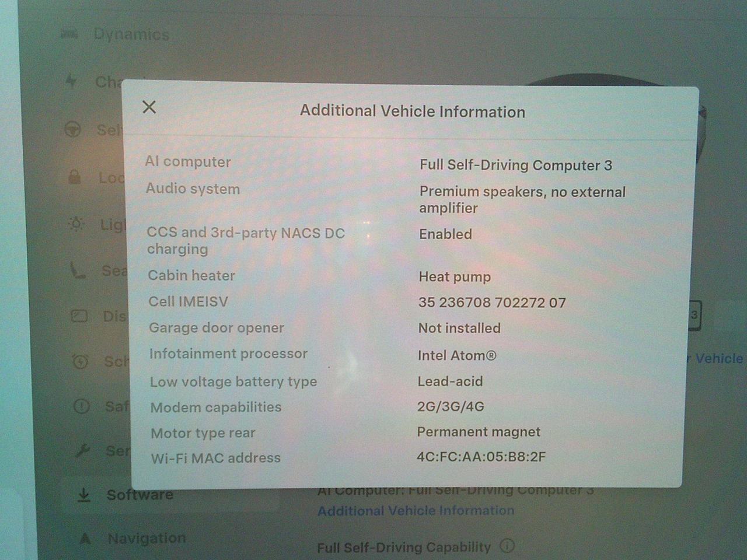Tap the "Enabled" charging value
This screenshot has height=560, width=747.
click(445, 234)
